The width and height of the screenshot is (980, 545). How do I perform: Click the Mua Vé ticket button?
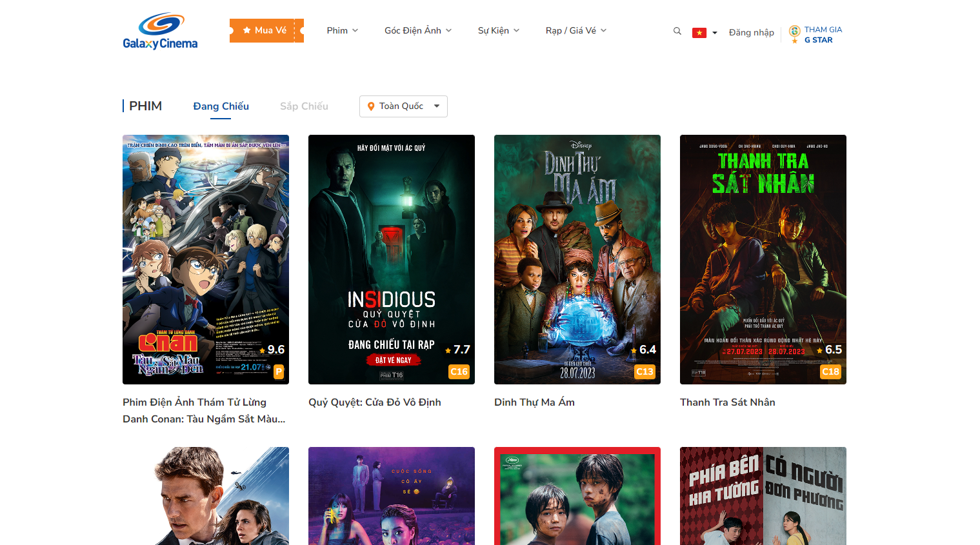coord(266,30)
